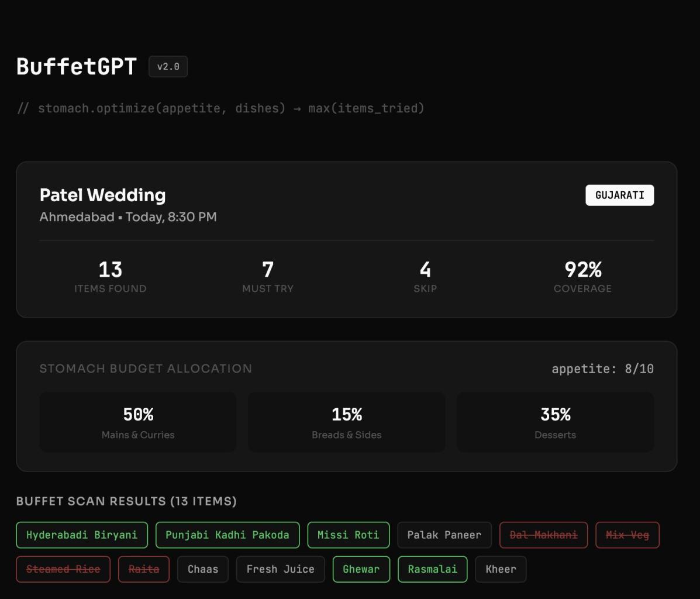The height and width of the screenshot is (599, 700).
Task: Select the Fresh Juice chip
Action: tap(280, 569)
